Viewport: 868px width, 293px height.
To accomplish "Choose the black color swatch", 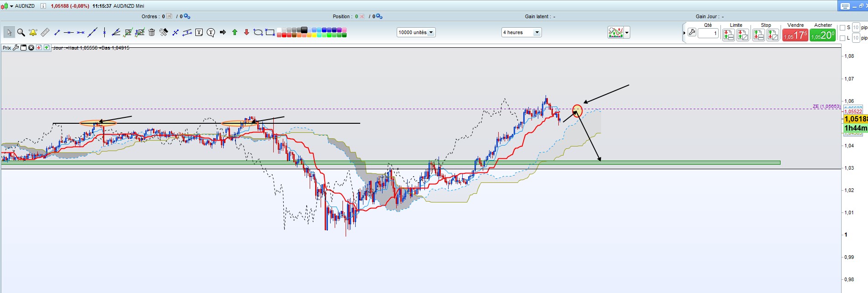I will tap(304, 30).
